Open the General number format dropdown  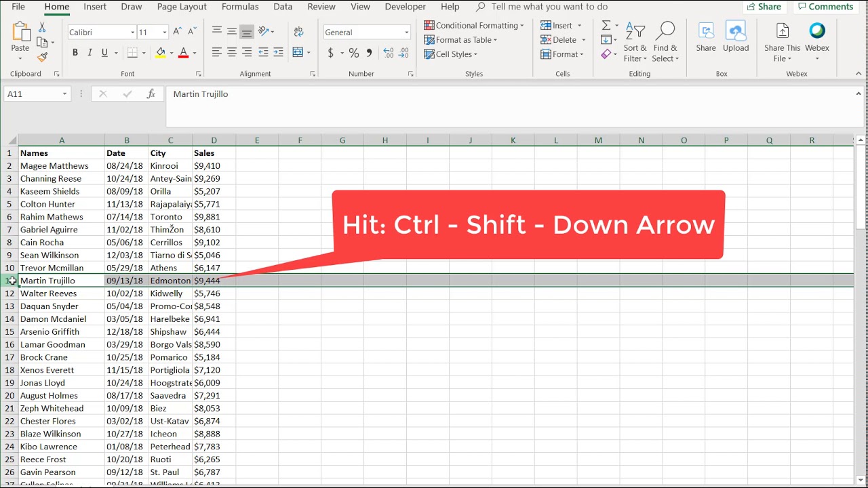tap(407, 33)
